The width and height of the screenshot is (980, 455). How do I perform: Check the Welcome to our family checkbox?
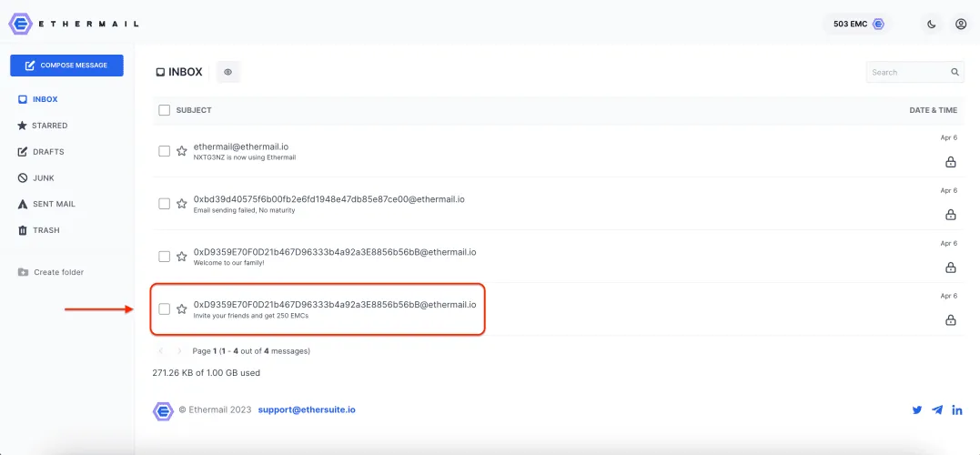(x=165, y=257)
